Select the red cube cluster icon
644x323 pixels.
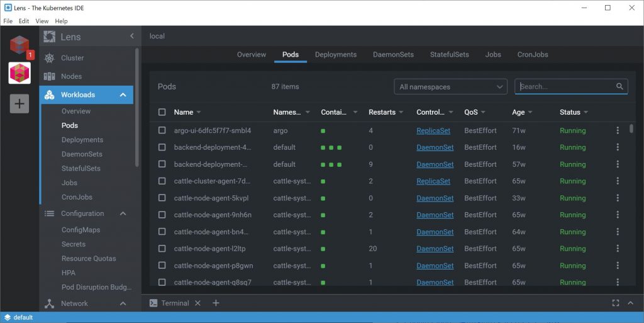19,45
